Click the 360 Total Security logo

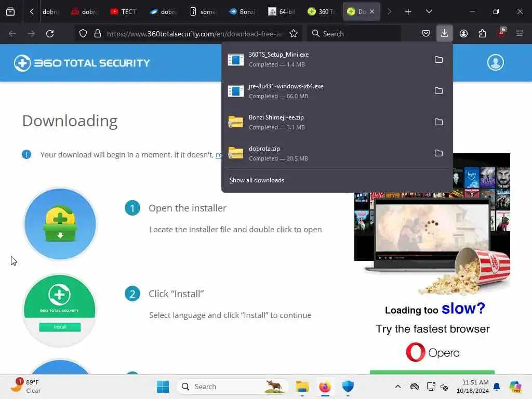coord(82,63)
